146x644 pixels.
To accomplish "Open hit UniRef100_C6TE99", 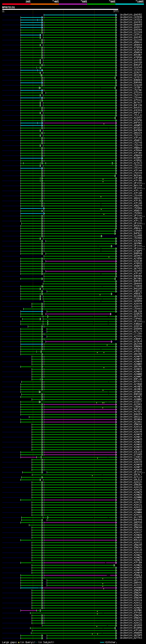I will click(131, 17).
